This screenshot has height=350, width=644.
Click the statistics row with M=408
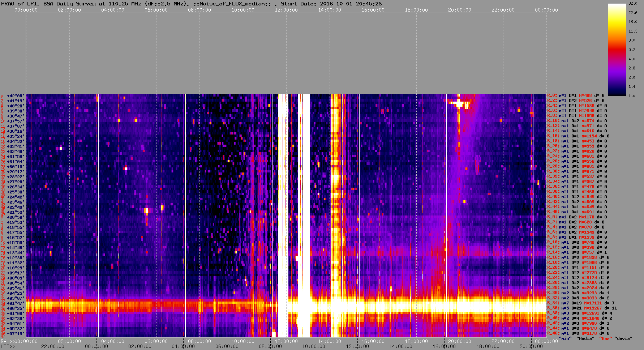point(576,96)
